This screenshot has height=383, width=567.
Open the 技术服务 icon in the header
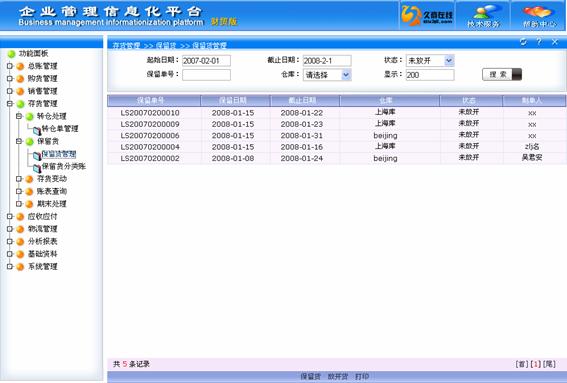483,16
